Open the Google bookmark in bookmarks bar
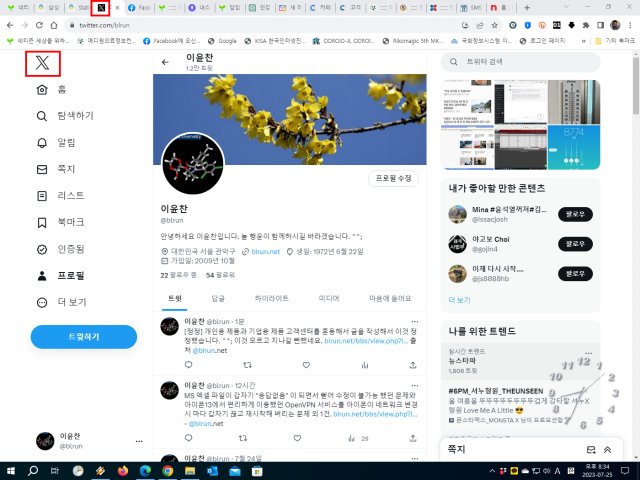 (222, 41)
